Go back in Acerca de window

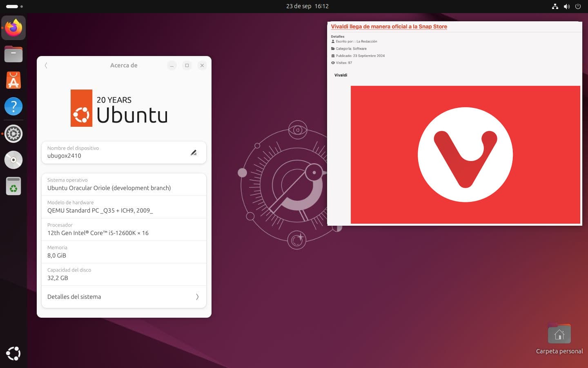[x=46, y=65]
